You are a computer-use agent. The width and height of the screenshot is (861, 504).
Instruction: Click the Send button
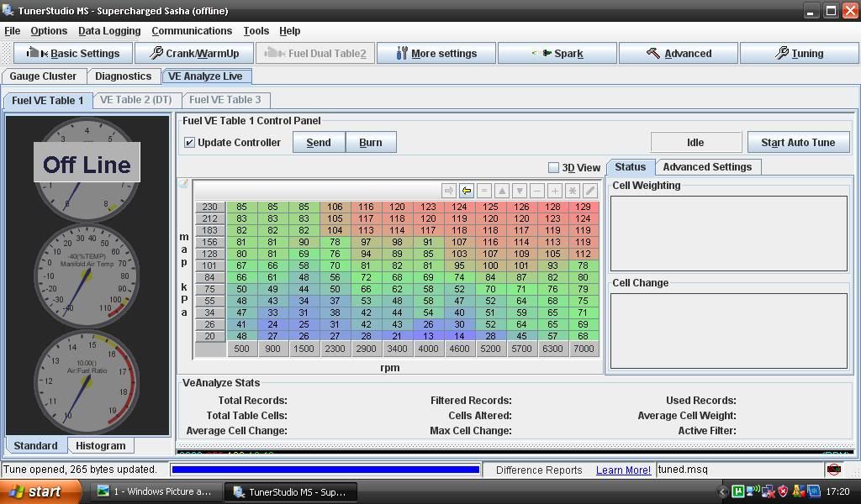[319, 143]
